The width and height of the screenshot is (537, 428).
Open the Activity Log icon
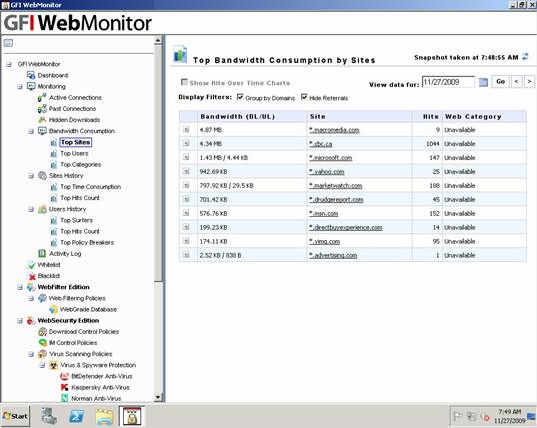[x=42, y=254]
